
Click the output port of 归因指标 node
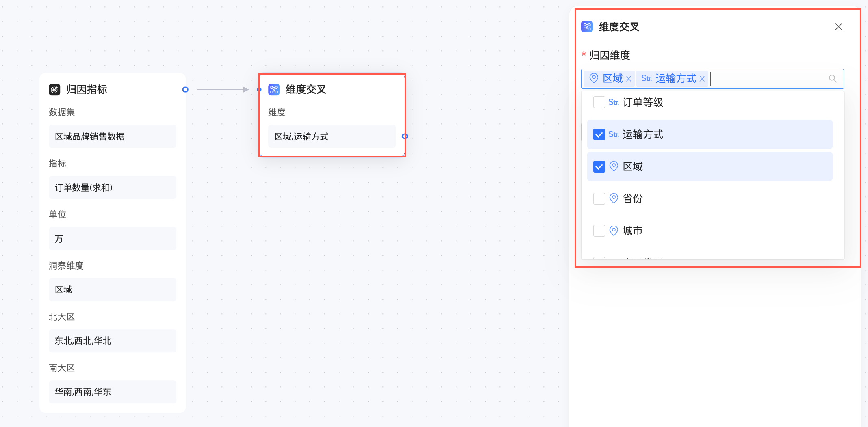click(185, 89)
